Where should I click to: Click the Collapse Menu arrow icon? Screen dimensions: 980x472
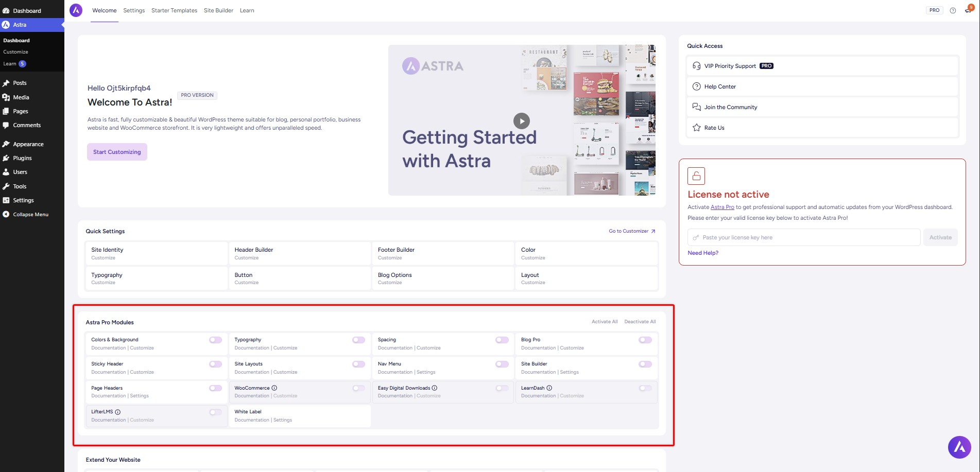(x=6, y=214)
